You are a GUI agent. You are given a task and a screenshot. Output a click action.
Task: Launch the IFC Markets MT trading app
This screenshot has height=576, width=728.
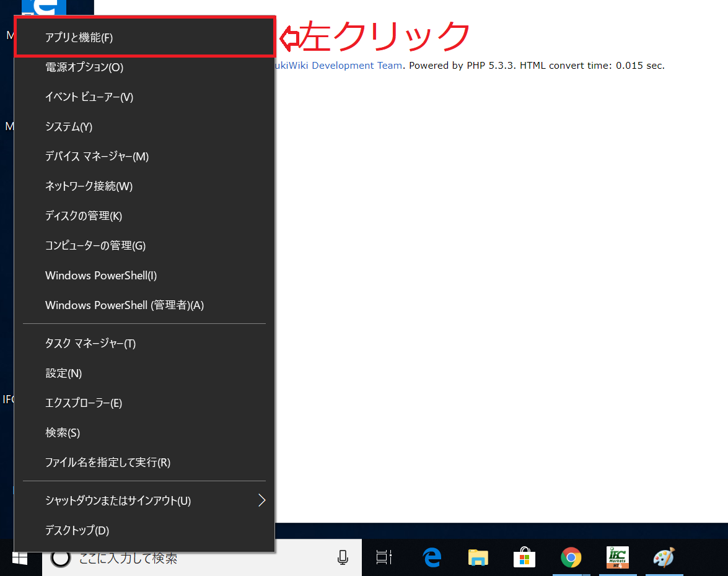point(617,557)
